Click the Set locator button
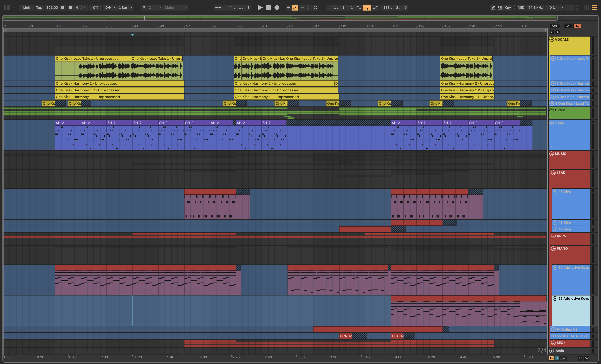Image resolution: width=601 pixels, height=364 pixels. (x=554, y=26)
